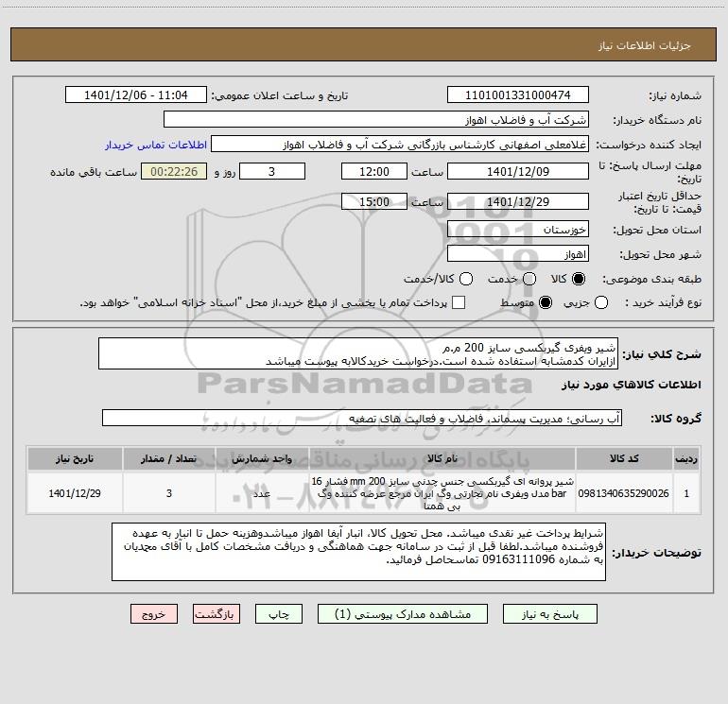Viewport: 728px width, 704px height.
Task: Click the countdown timer 00:22:26
Action: point(174,171)
